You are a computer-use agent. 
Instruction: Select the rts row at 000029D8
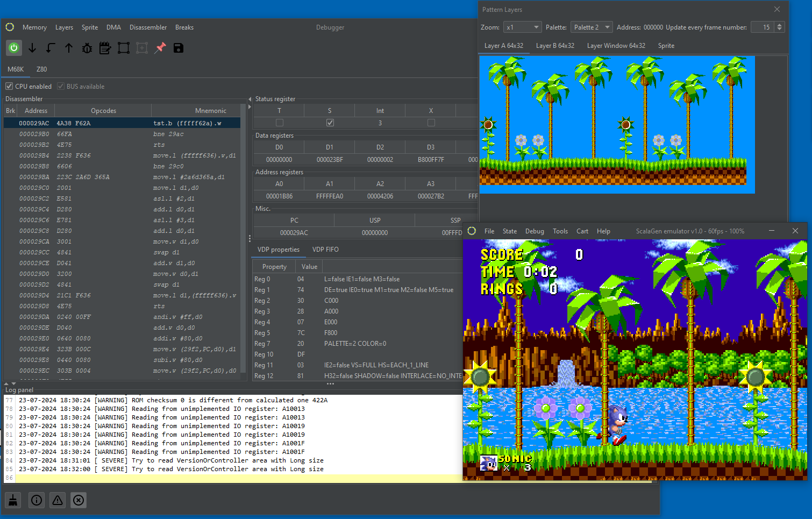(122, 306)
